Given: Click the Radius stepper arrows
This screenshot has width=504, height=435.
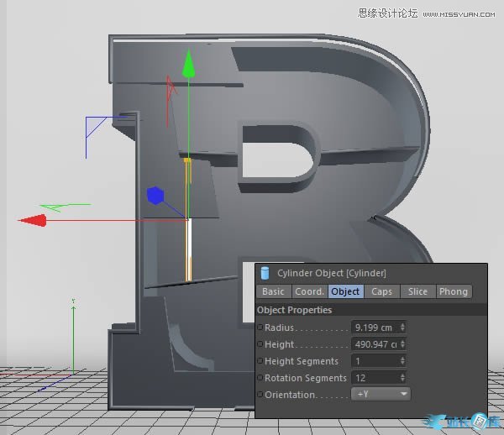Looking at the screenshot, I should tap(403, 328).
